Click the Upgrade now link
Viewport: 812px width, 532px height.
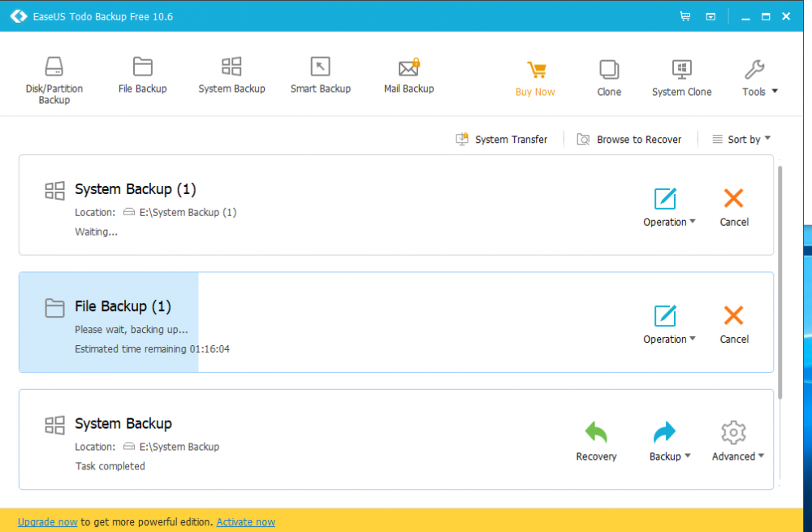[48, 521]
